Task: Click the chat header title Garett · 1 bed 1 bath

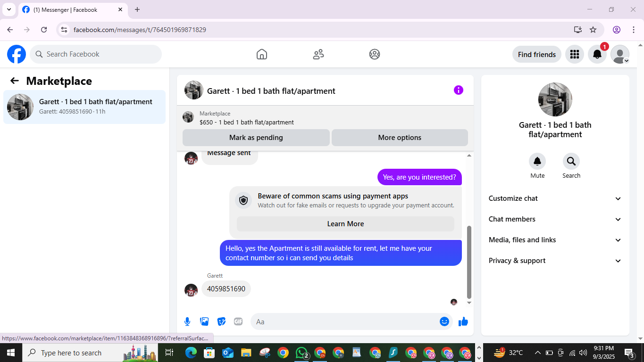Action: 271,91
